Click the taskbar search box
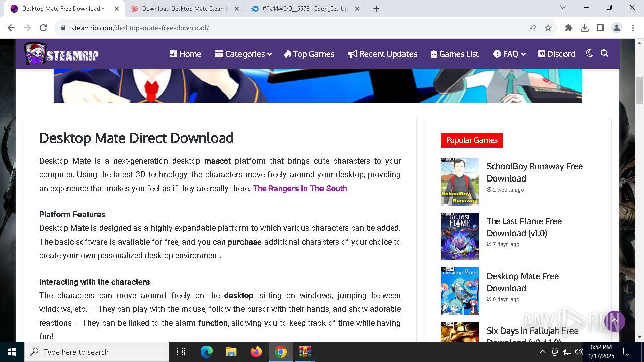The height and width of the screenshot is (362, 644). coord(97,352)
